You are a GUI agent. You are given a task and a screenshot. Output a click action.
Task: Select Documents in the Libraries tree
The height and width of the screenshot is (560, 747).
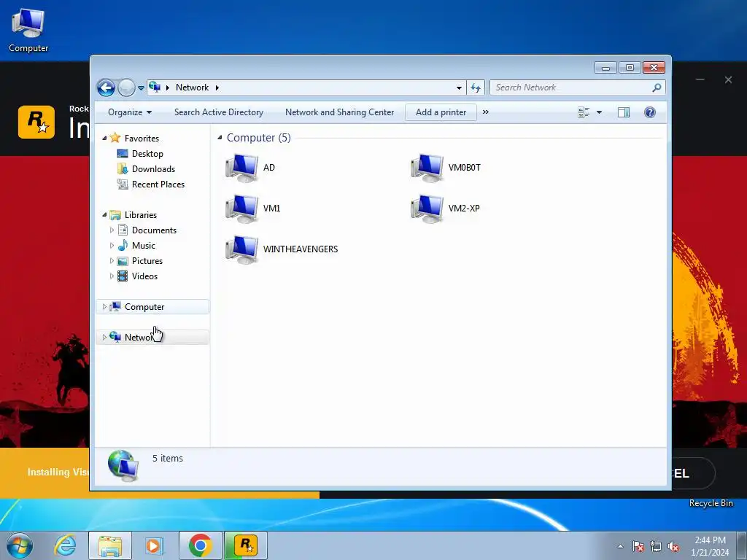tap(154, 230)
